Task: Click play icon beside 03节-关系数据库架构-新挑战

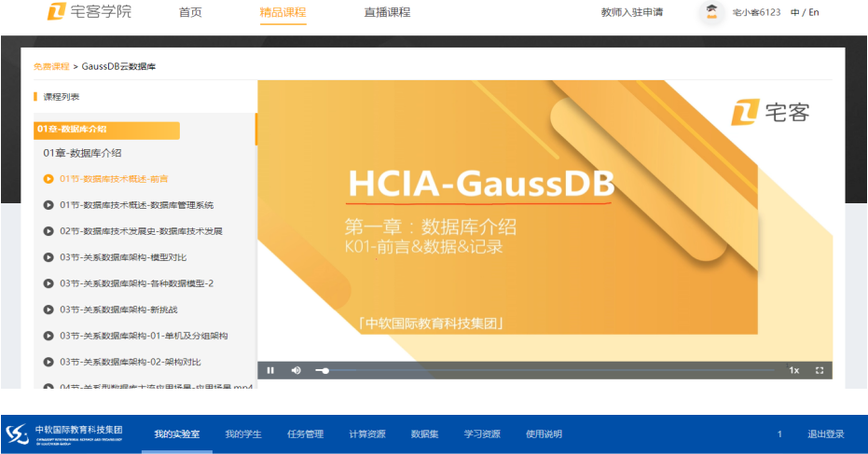Action: point(48,310)
